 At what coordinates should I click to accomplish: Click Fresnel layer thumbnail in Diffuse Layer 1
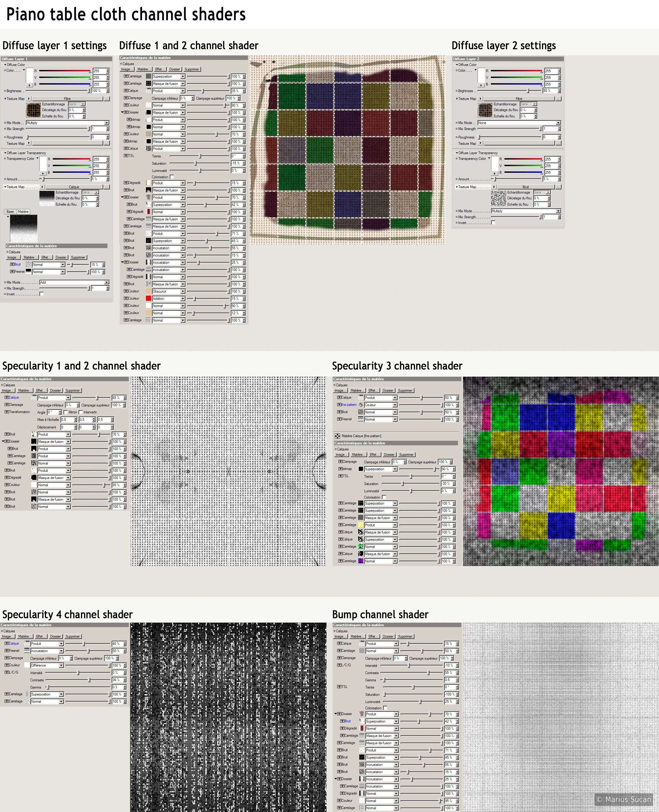[x=28, y=272]
